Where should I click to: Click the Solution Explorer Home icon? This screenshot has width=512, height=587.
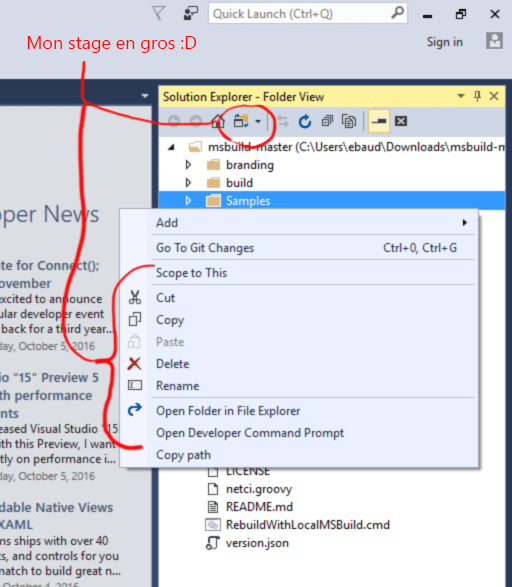[x=218, y=121]
